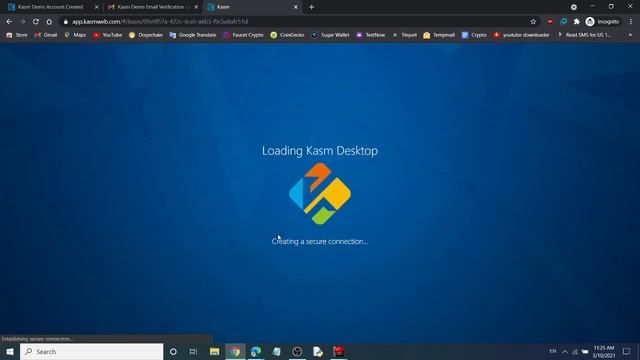Open Chrome's three-dot menu

tap(631, 22)
